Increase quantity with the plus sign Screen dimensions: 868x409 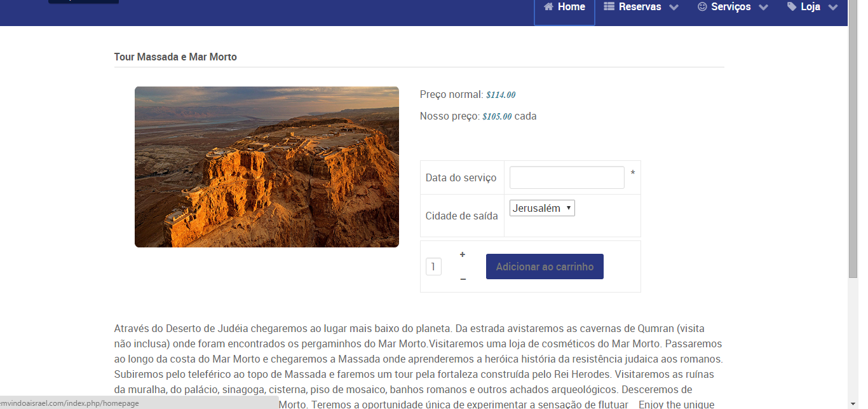tap(463, 254)
